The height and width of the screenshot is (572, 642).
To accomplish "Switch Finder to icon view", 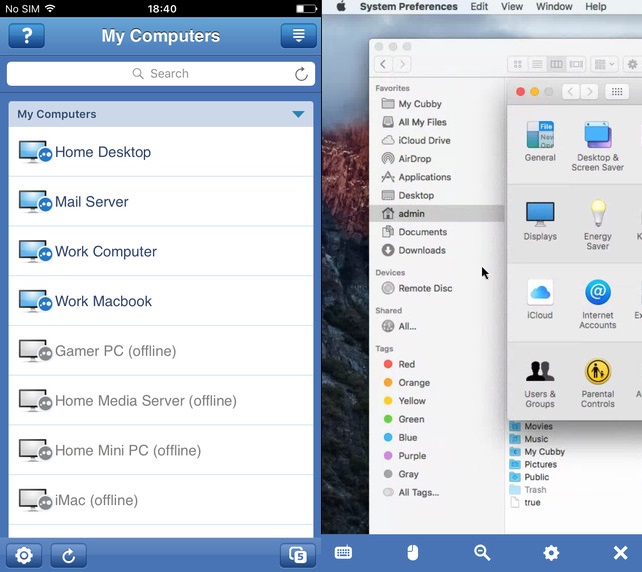I will coord(518,64).
